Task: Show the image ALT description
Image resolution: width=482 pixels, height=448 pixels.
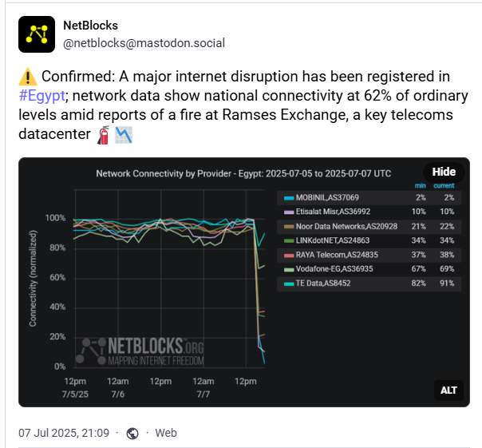Action: [x=448, y=391]
